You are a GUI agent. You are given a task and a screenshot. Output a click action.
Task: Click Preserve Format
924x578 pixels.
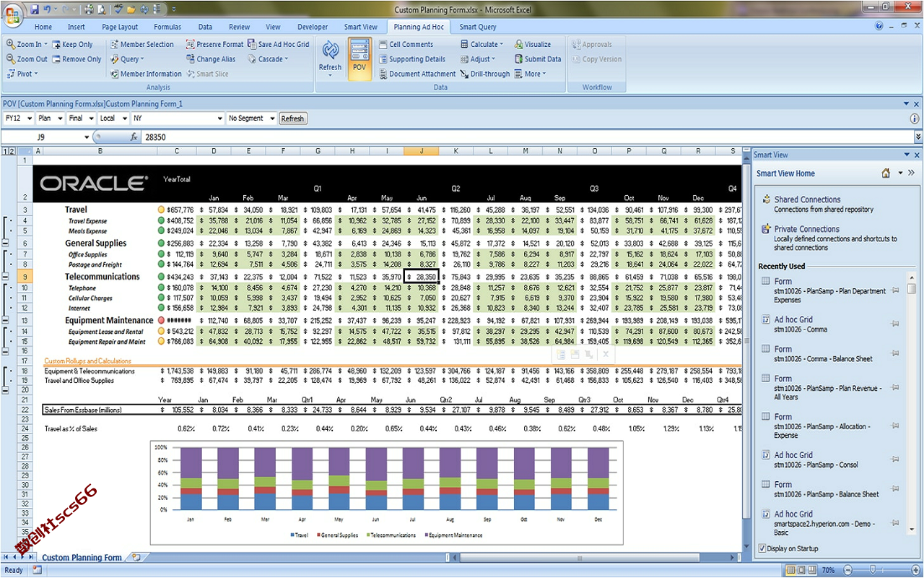pyautogui.click(x=214, y=44)
